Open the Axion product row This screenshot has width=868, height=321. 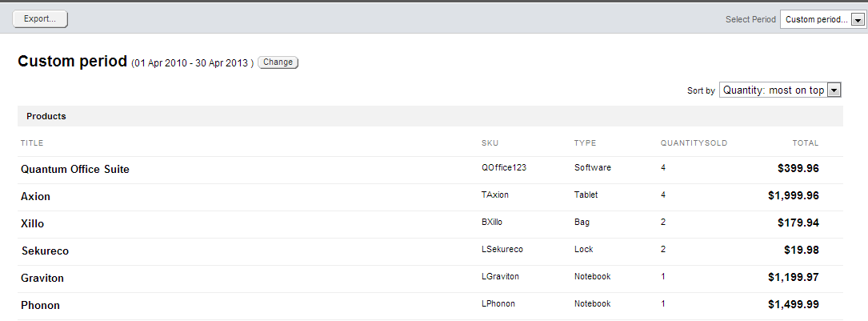coord(35,197)
